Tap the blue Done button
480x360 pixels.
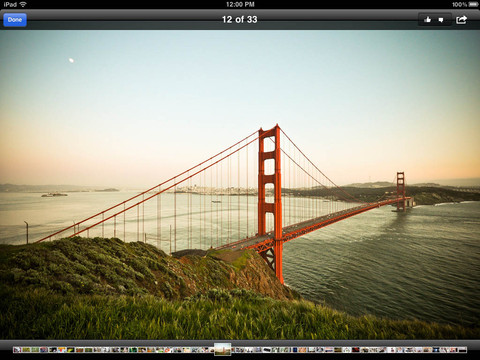pos(15,20)
